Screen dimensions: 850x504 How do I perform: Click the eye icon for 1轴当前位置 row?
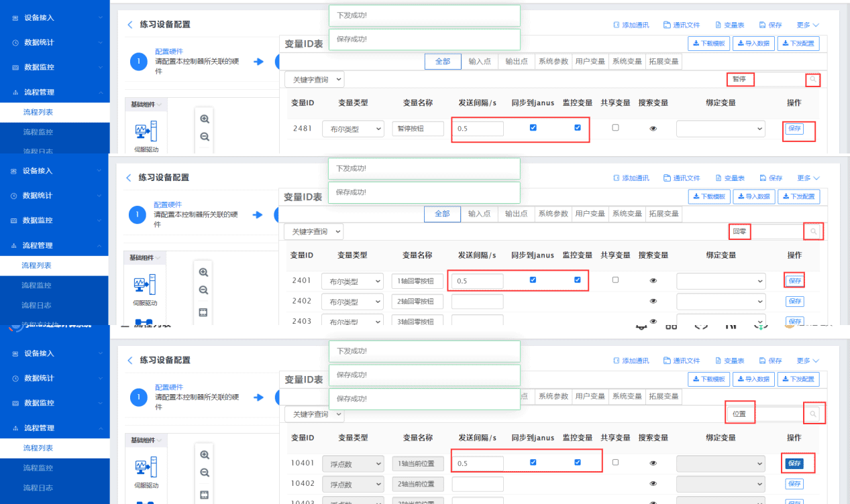click(653, 463)
